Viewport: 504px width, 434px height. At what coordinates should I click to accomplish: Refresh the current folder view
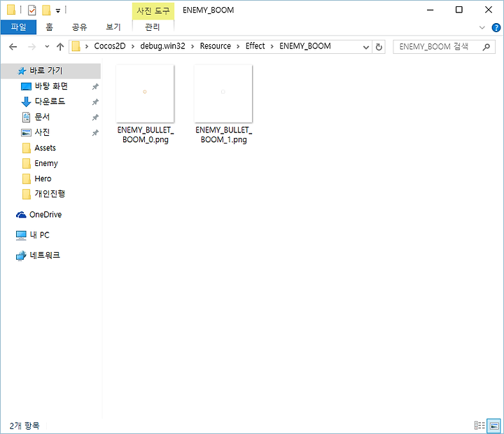click(x=379, y=48)
